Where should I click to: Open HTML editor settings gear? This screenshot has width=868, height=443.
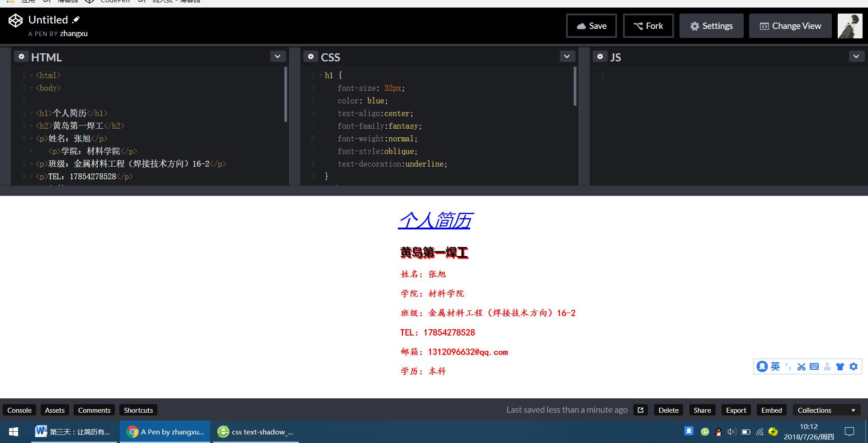pos(21,56)
